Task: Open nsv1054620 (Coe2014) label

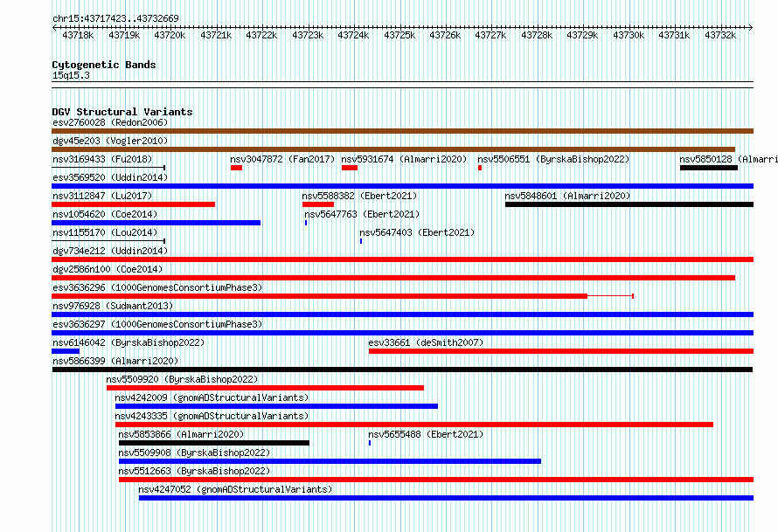Action: click(x=105, y=214)
